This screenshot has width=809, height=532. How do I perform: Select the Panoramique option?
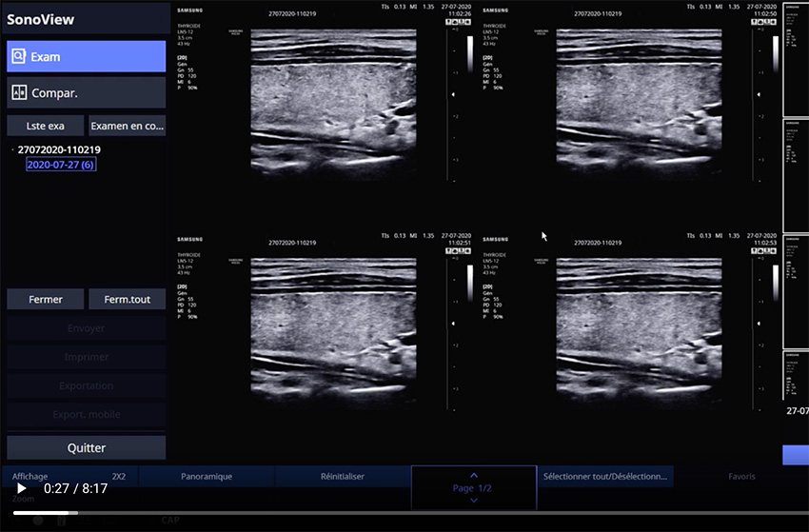tap(207, 476)
